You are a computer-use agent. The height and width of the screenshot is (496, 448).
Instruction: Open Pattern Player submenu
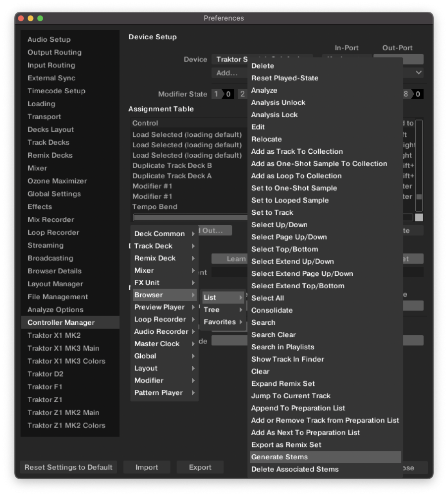165,392
